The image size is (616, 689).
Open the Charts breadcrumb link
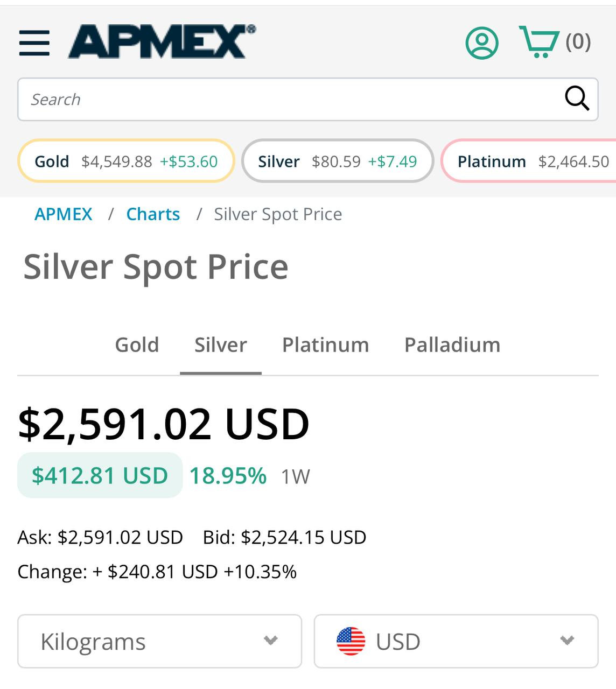(153, 214)
